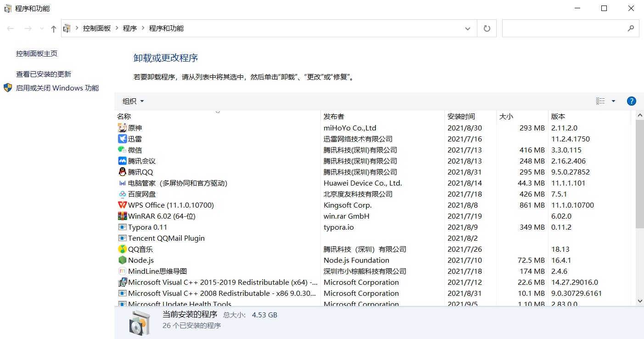Select the Visual C++ 2015-2019 installer icon
This screenshot has width=644, height=339.
click(122, 282)
